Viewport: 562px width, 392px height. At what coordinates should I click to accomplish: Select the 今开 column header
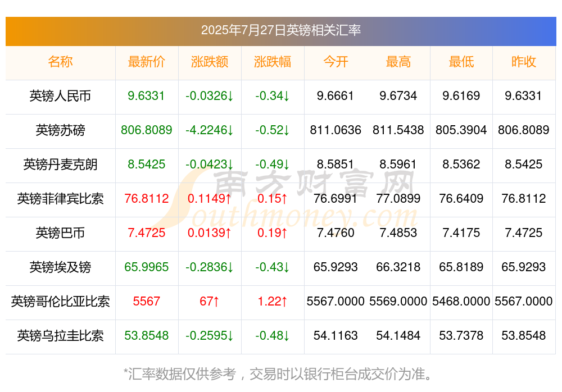[x=336, y=62]
